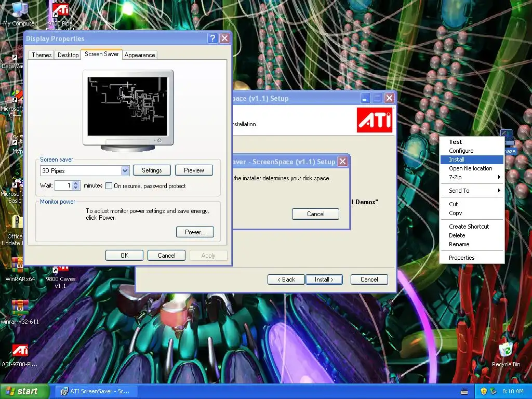Select the 9800 Caves v1.1 shortcut
The image size is (532, 399).
coord(60,276)
